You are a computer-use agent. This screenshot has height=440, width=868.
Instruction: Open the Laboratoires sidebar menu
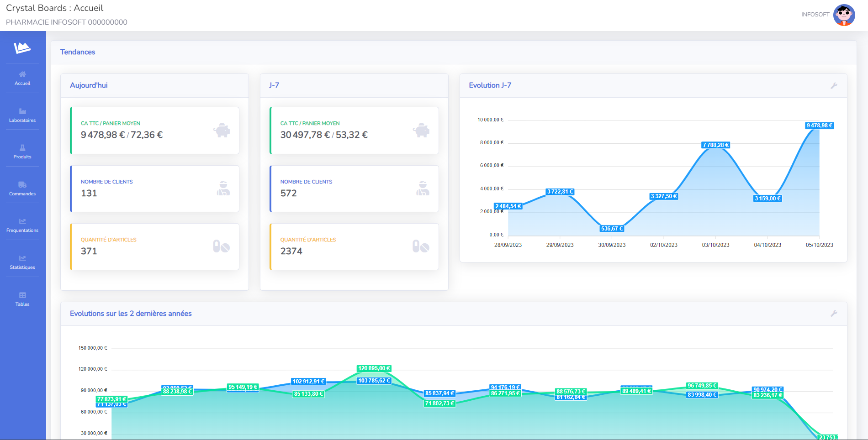click(22, 115)
